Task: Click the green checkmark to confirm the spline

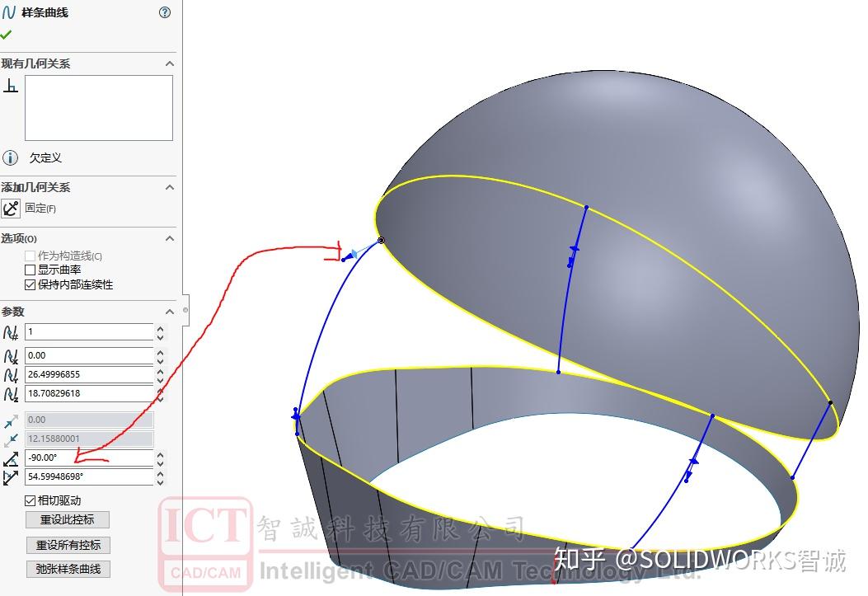Action: tap(7, 34)
